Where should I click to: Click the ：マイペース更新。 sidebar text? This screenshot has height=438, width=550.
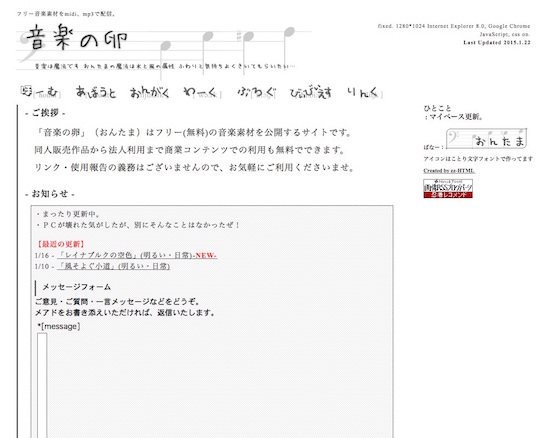pos(453,117)
